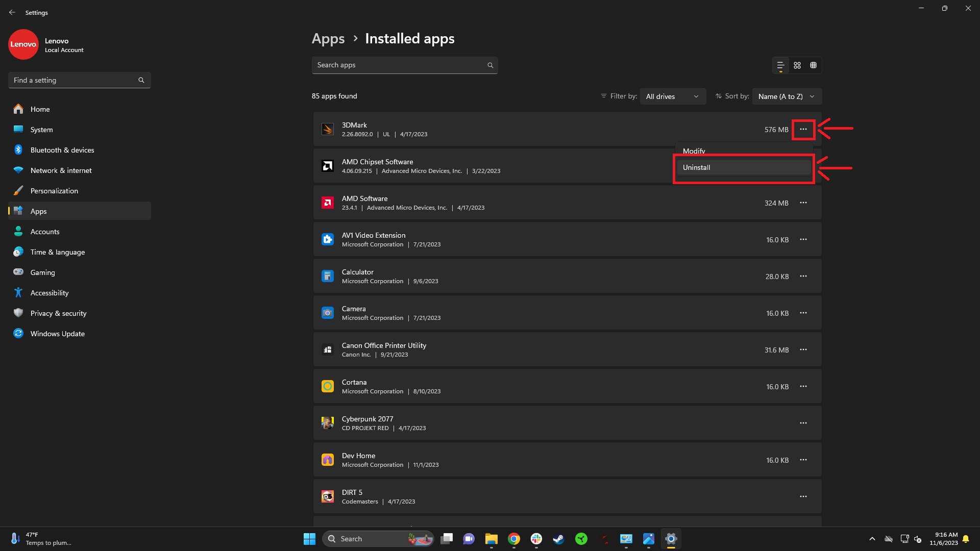
Task: Open Dev Home row more options
Action: [803, 460]
